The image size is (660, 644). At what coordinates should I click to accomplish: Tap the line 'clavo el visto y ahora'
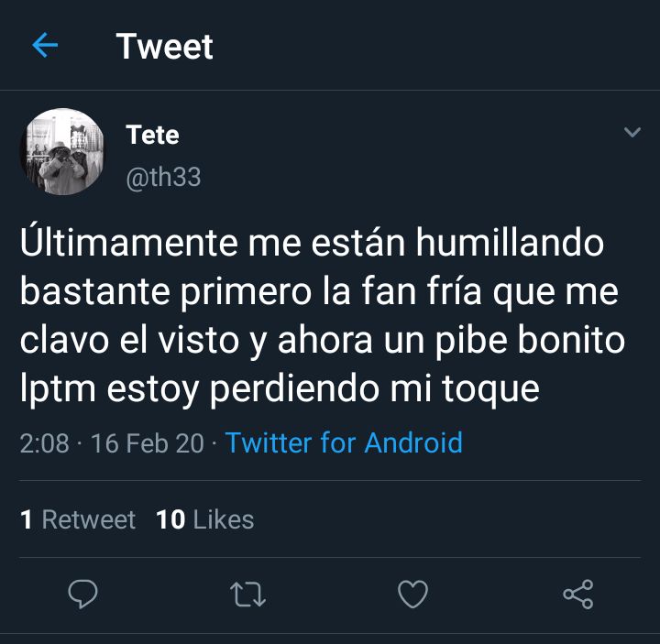click(x=196, y=341)
